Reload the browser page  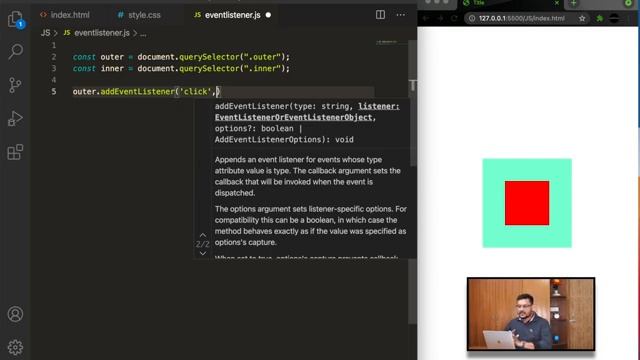454,18
